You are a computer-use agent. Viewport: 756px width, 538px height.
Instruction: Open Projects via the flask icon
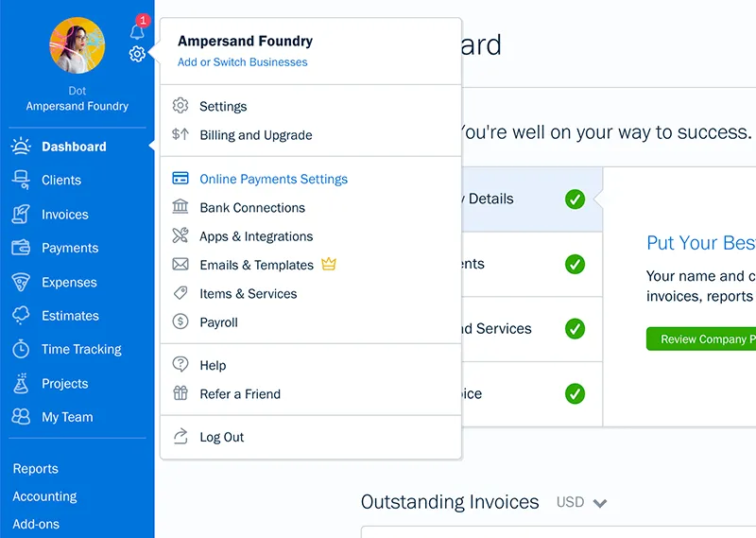coord(21,384)
